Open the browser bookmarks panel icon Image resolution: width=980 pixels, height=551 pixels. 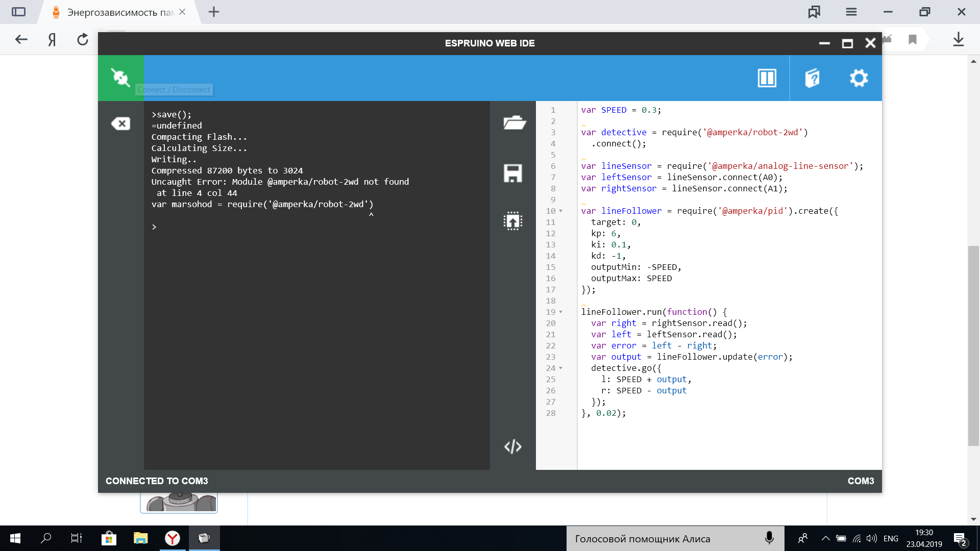pos(814,12)
